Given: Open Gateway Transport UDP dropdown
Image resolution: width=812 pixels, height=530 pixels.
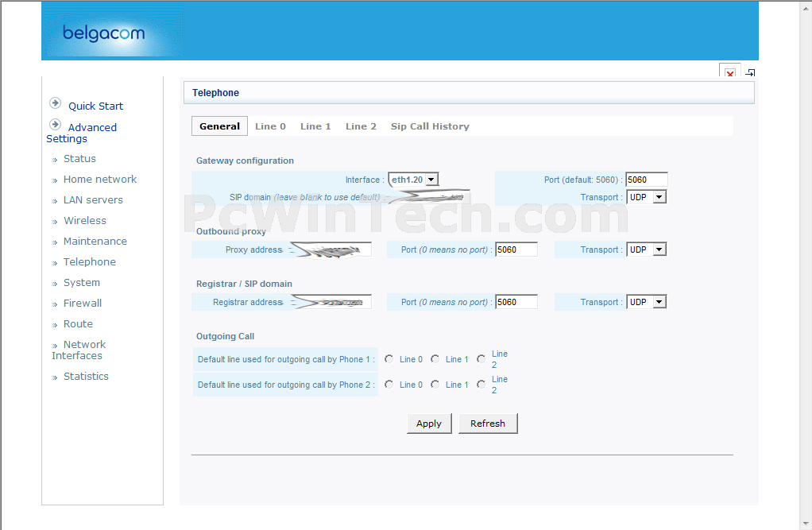Looking at the screenshot, I should pyautogui.click(x=646, y=197).
